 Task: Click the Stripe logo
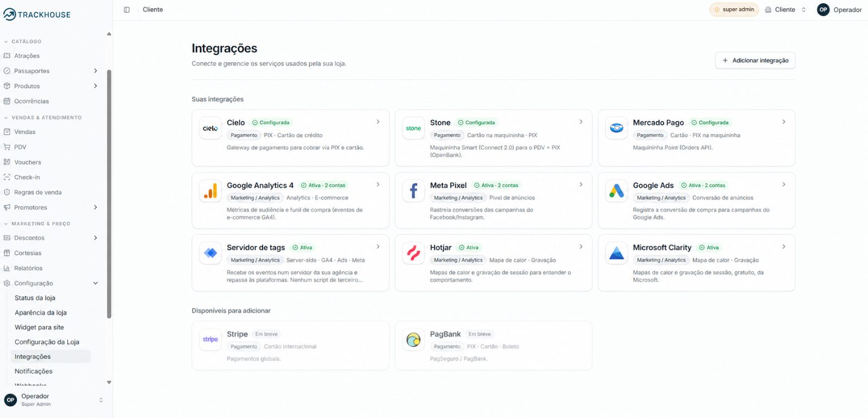[210, 340]
